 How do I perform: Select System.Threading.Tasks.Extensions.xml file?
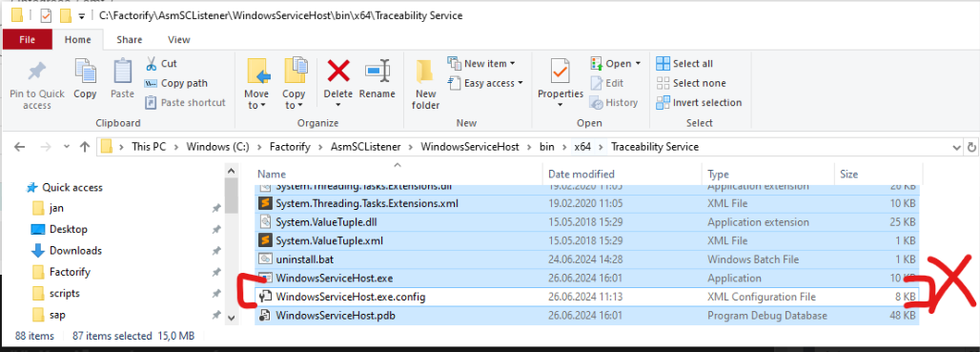coord(587,203)
